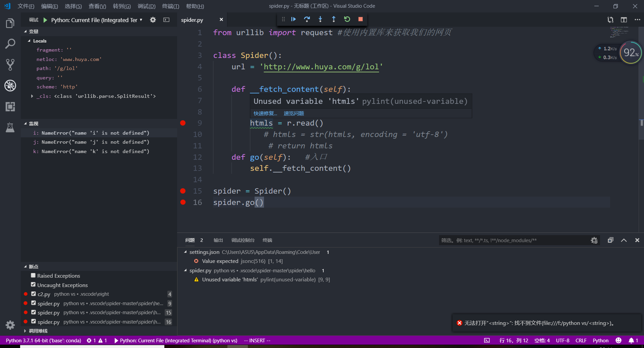Remove breakpoint dot at editor line 15
Image resolution: width=644 pixels, height=348 pixels.
pyautogui.click(x=183, y=191)
